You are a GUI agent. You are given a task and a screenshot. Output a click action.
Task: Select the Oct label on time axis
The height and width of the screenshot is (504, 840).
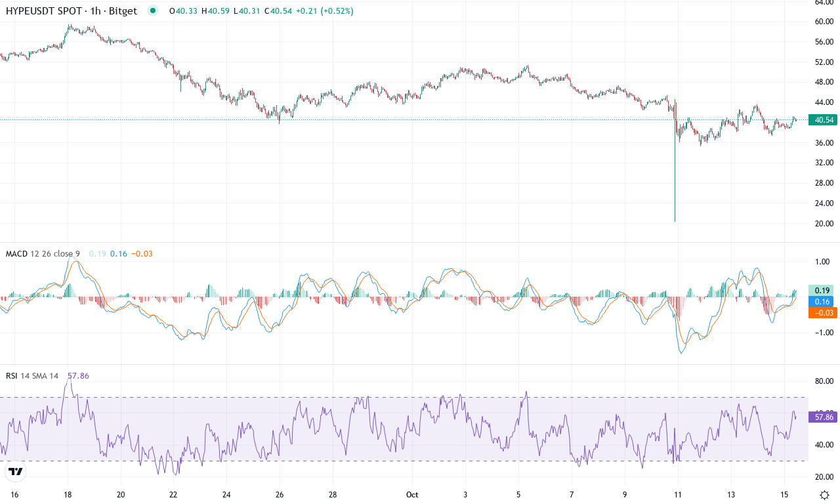pos(411,494)
